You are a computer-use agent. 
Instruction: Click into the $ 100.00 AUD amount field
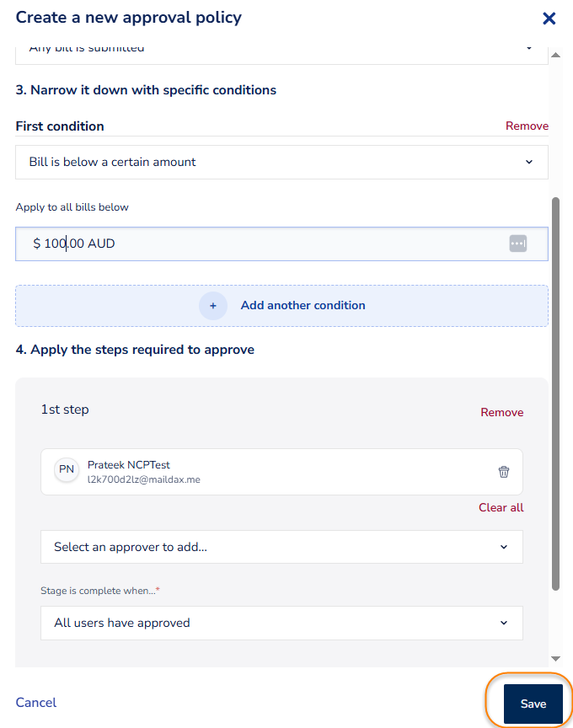tap(253, 244)
